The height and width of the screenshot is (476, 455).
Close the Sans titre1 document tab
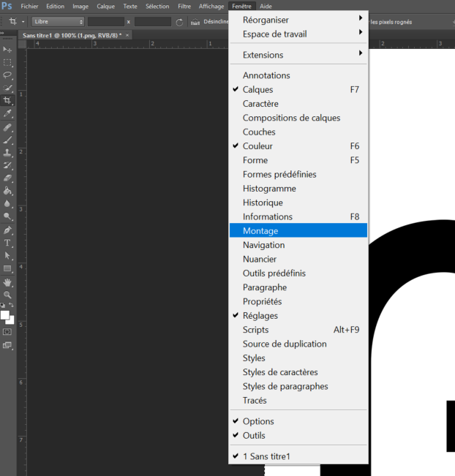click(127, 35)
